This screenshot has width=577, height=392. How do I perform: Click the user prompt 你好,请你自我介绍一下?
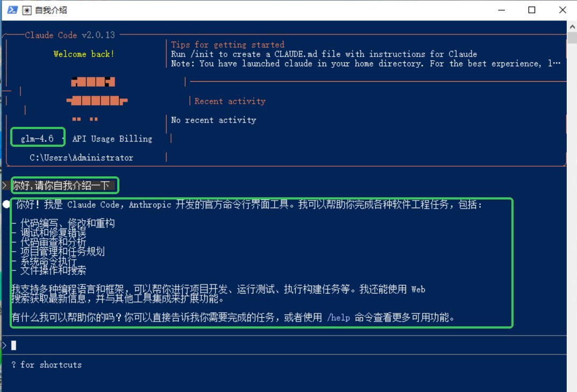[x=61, y=185]
